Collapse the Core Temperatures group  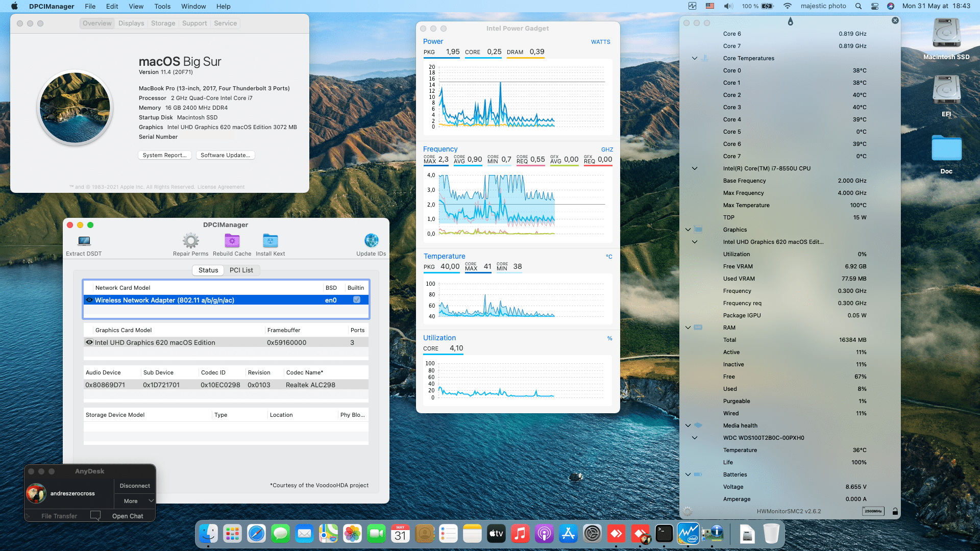695,58
